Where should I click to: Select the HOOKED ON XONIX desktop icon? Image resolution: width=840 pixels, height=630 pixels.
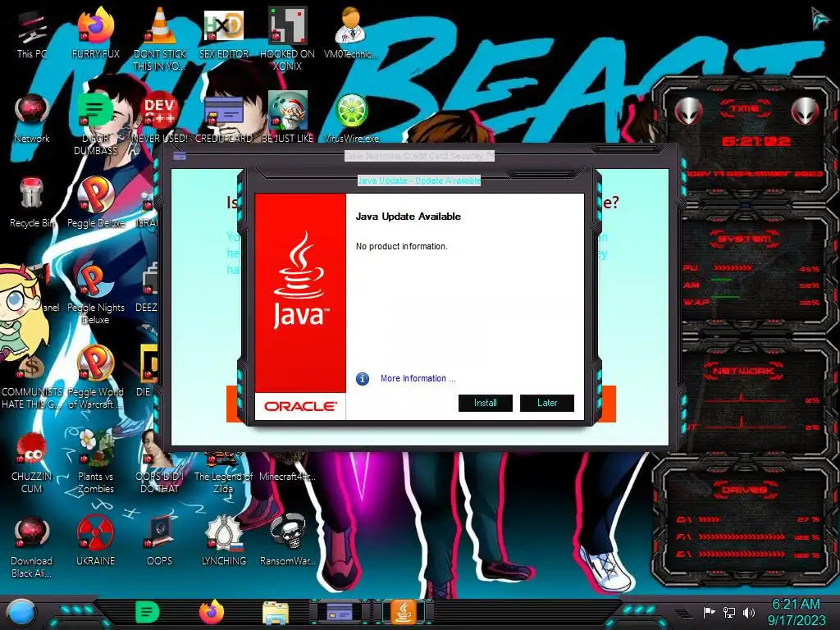click(288, 40)
